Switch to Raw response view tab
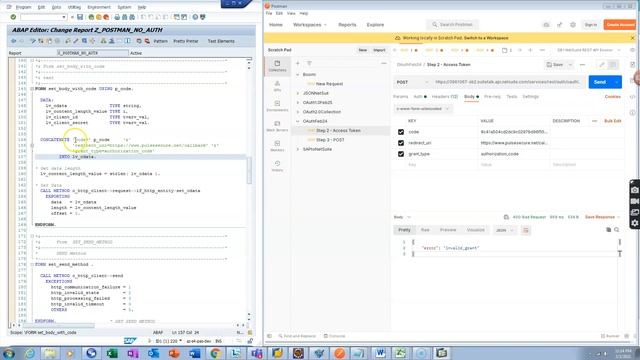This screenshot has height=360, width=640. click(425, 230)
